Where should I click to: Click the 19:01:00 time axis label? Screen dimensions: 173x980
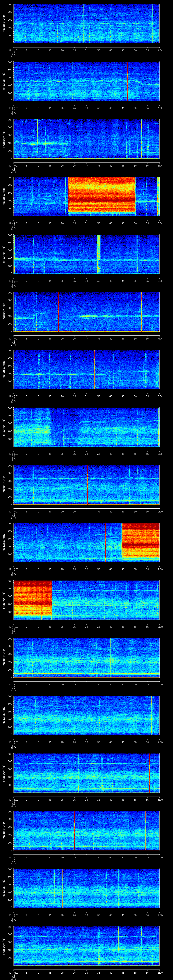coord(13,50)
